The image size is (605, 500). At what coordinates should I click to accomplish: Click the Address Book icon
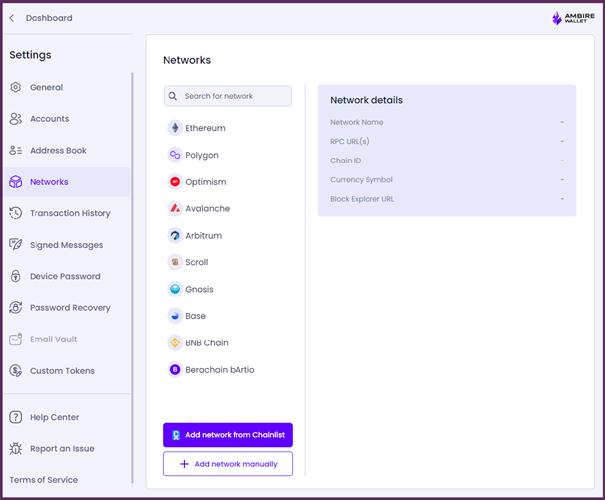[15, 150]
